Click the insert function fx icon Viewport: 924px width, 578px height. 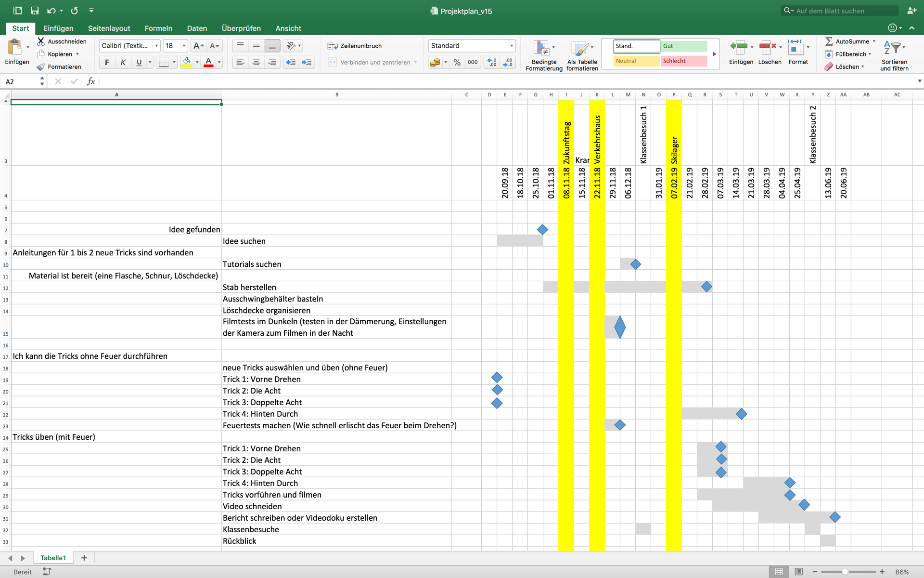pyautogui.click(x=90, y=81)
